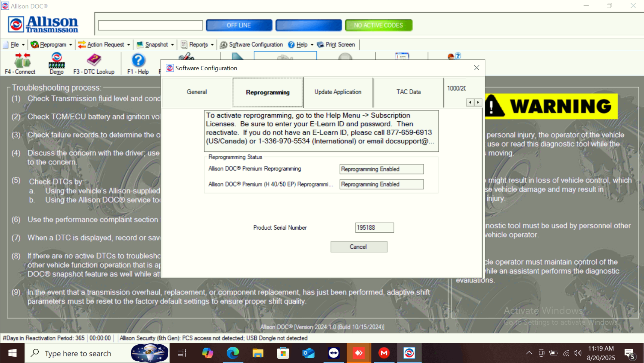The width and height of the screenshot is (644, 363).
Task: Click the Allison DOC taskbar icon
Action: 409,353
